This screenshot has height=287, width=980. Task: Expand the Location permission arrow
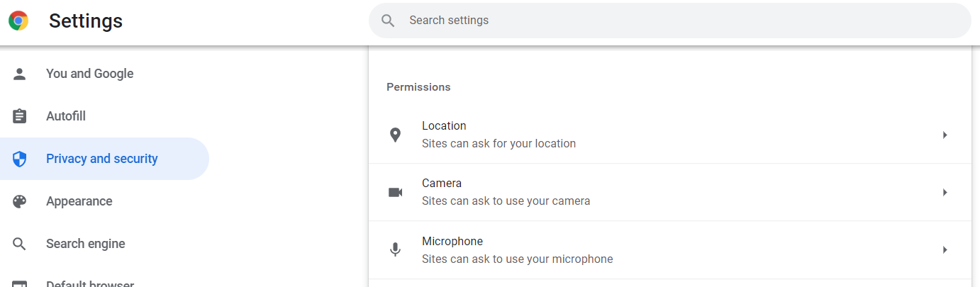click(945, 135)
